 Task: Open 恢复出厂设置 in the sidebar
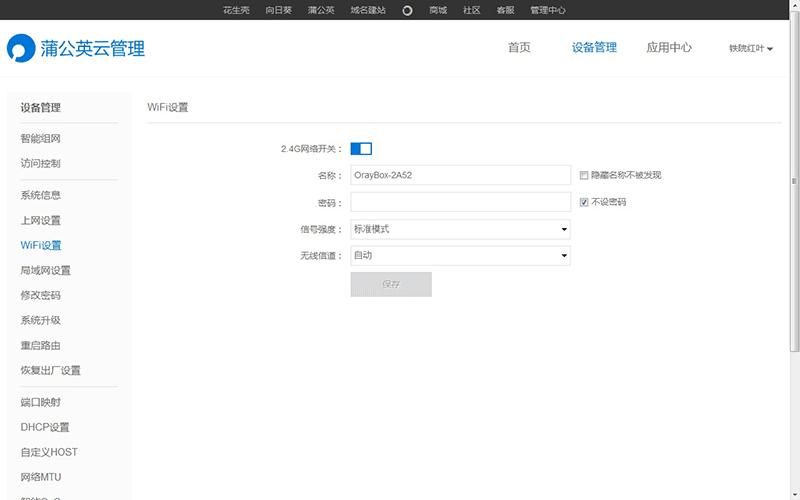tap(51, 370)
